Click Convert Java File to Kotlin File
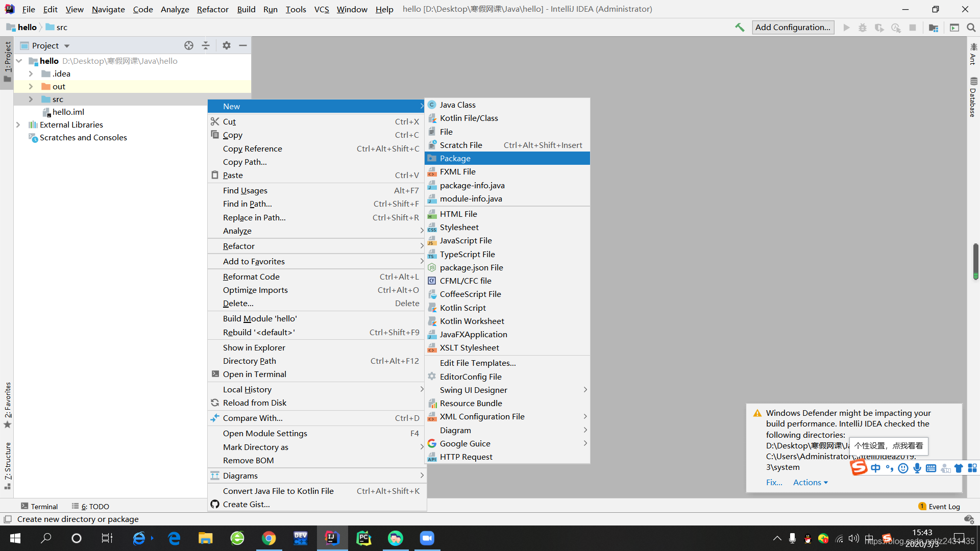980x551 pixels. 316,491
